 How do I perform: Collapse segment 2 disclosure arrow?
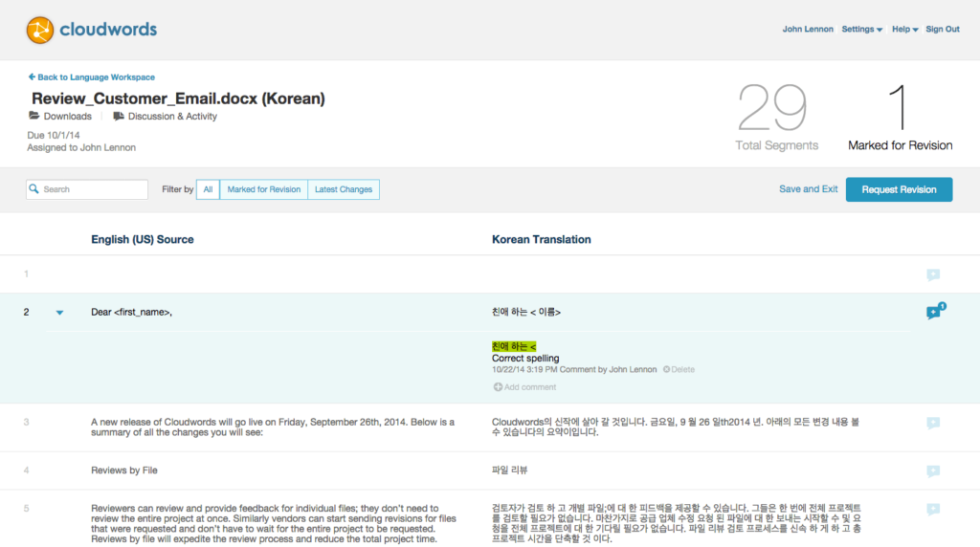59,313
